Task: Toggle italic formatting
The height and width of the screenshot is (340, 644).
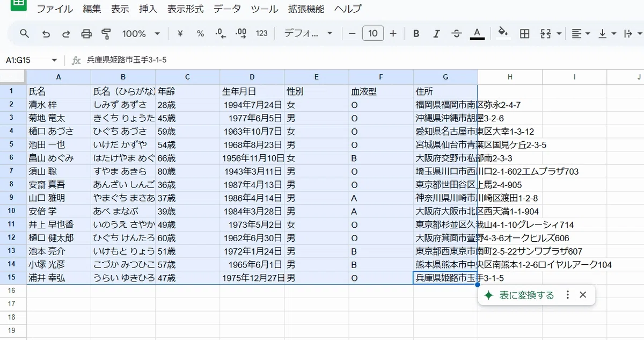Action: point(436,33)
